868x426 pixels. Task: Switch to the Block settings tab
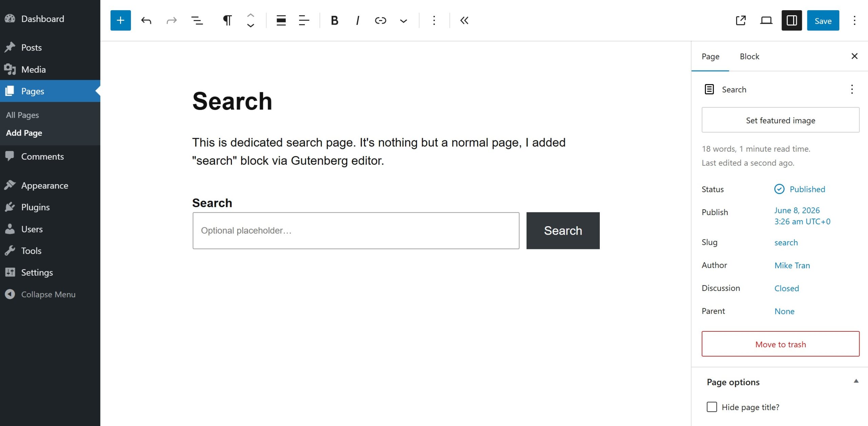click(749, 56)
